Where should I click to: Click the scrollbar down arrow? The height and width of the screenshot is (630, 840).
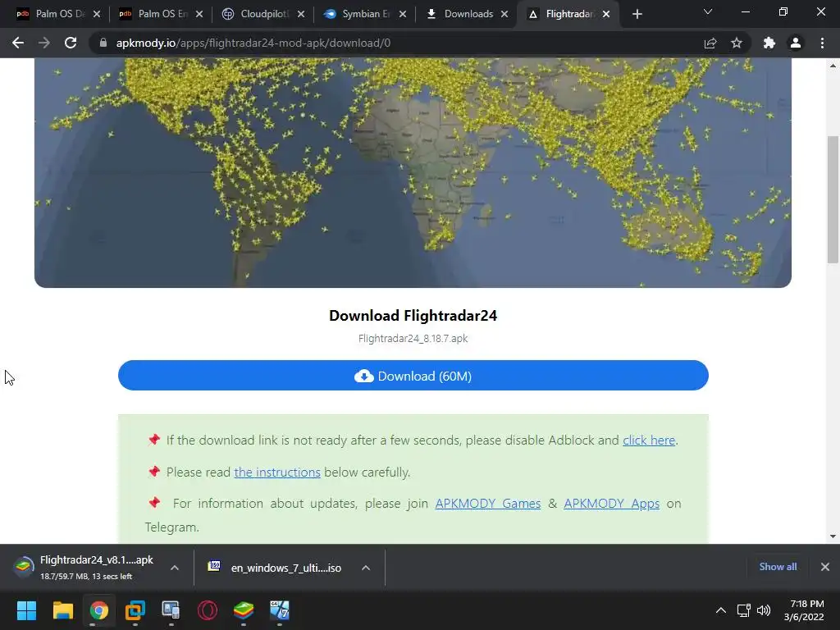(833, 536)
